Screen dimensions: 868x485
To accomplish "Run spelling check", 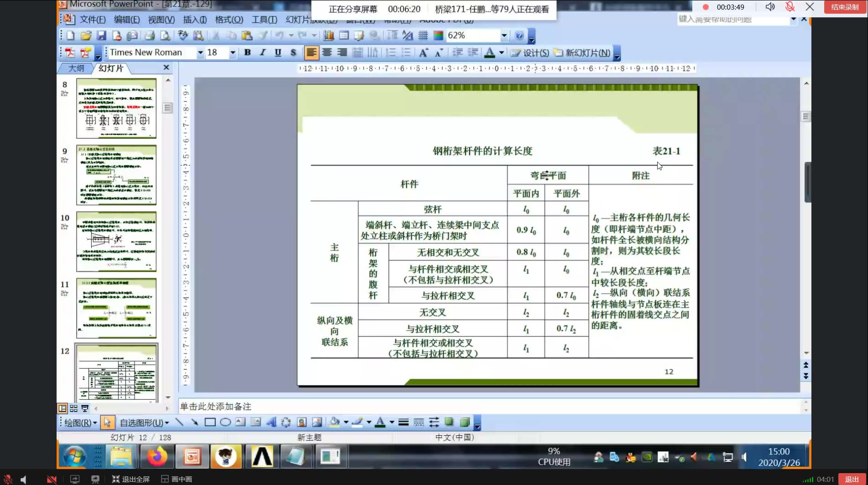I will point(183,36).
